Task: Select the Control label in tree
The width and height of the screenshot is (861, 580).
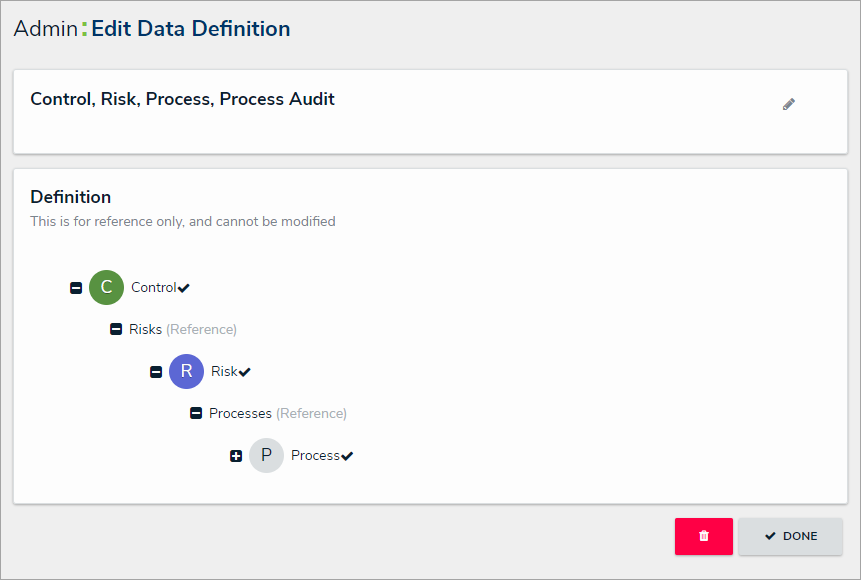Action: tap(153, 287)
